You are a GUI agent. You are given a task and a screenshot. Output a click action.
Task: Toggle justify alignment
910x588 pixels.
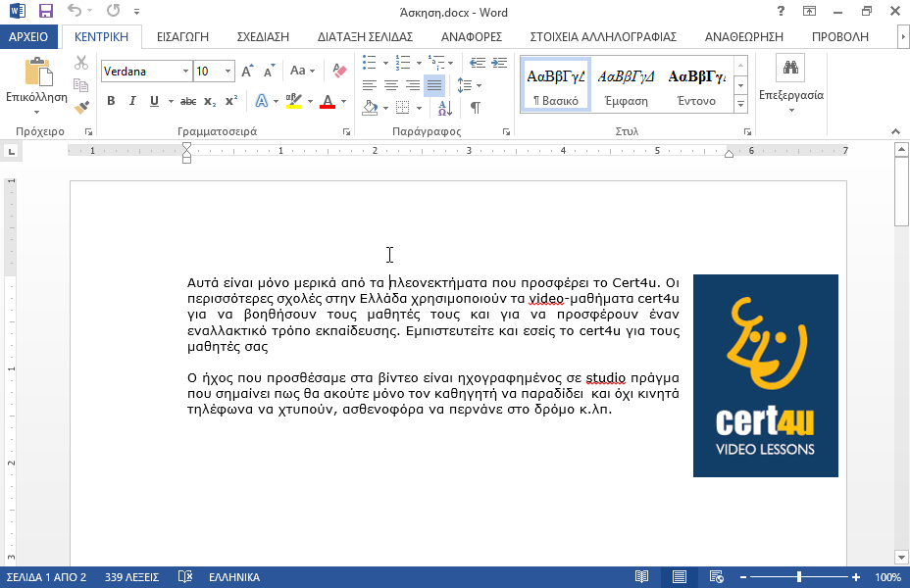[434, 85]
